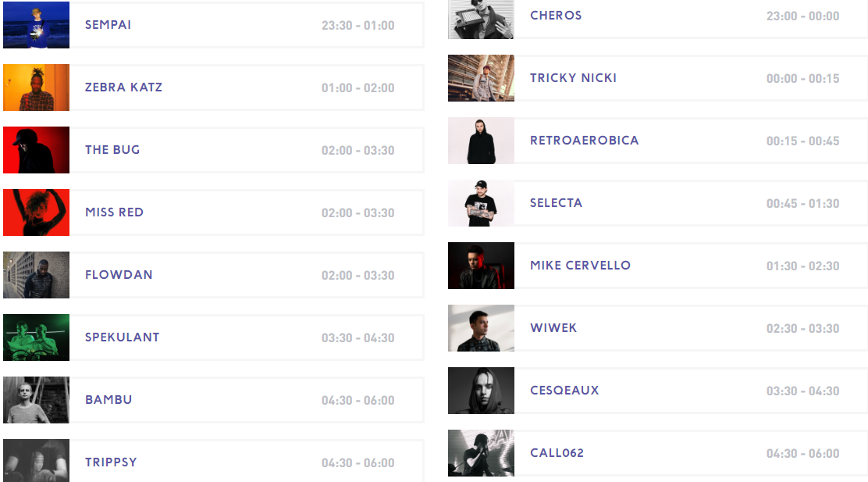Viewport: 868px width, 482px height.
Task: Select the MISS RED artist name
Action: [114, 212]
